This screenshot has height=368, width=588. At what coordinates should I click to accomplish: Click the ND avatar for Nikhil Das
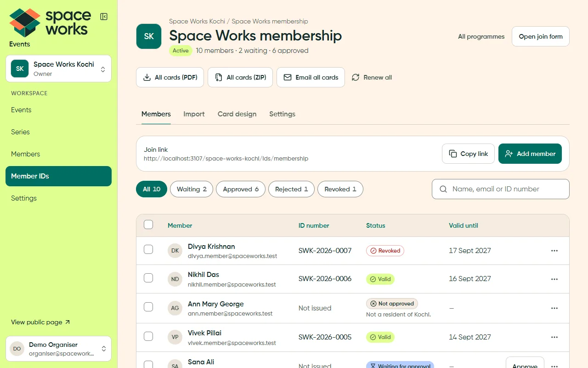point(175,279)
